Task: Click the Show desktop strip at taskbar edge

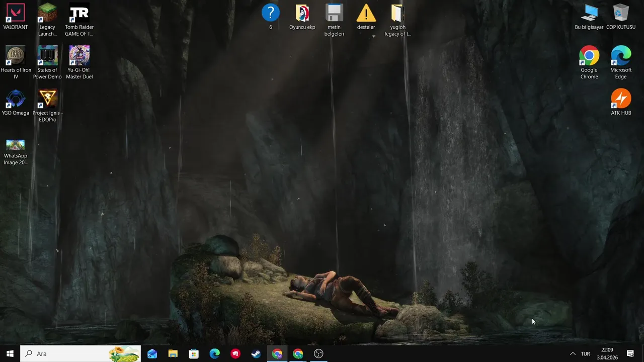Action: point(642,353)
